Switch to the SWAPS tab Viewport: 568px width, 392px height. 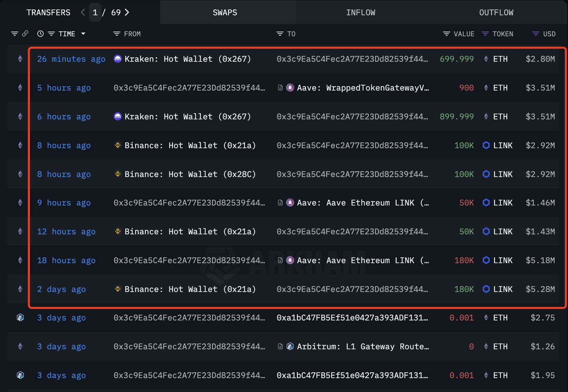tap(225, 13)
